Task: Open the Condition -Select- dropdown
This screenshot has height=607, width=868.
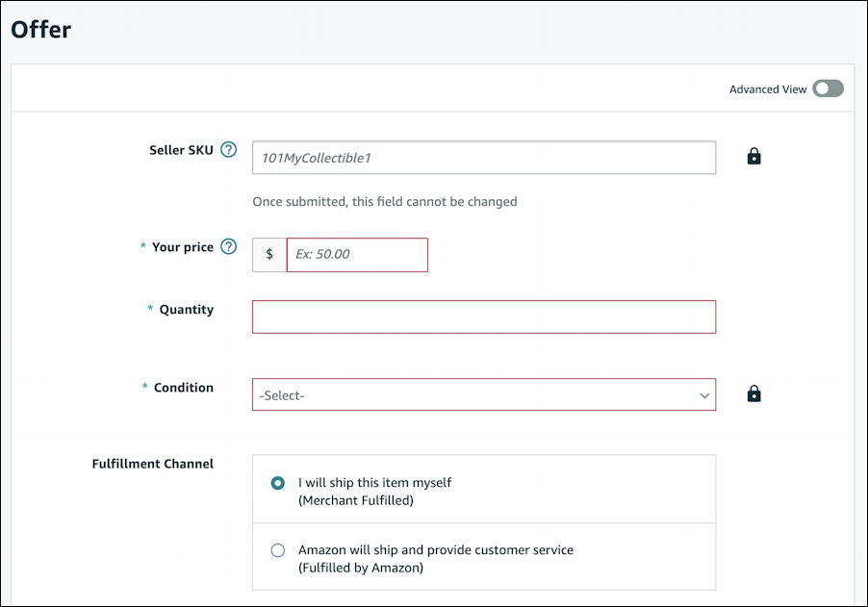Action: [x=484, y=394]
